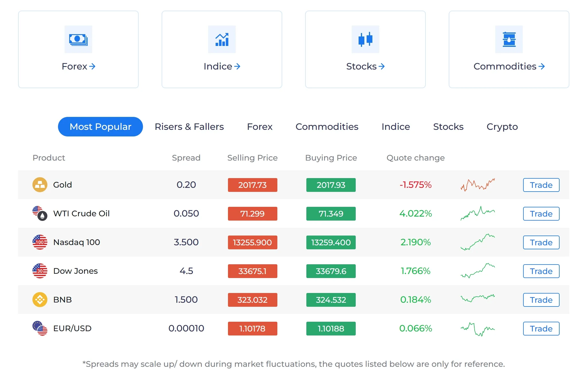Click the WTI Crude Oil product name
The image size is (588, 378).
[x=82, y=213]
